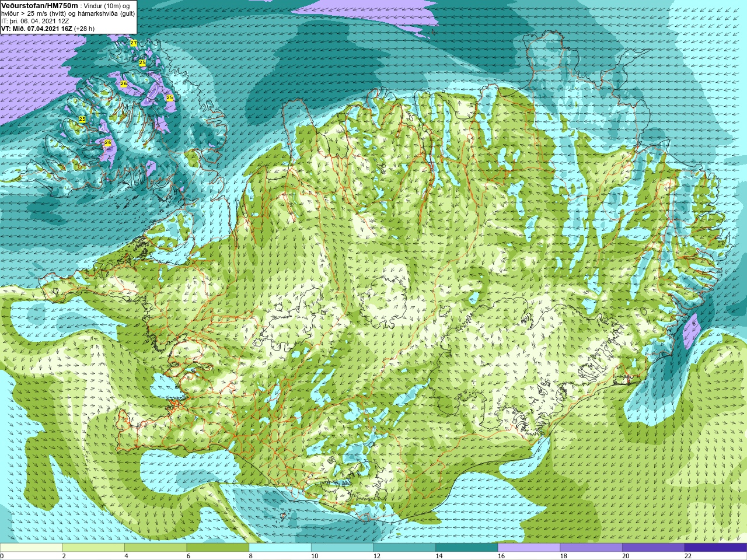747x560 pixels.
Task: Click the 12–14 m/s teal legend swatch
Action: pyautogui.click(x=404, y=548)
